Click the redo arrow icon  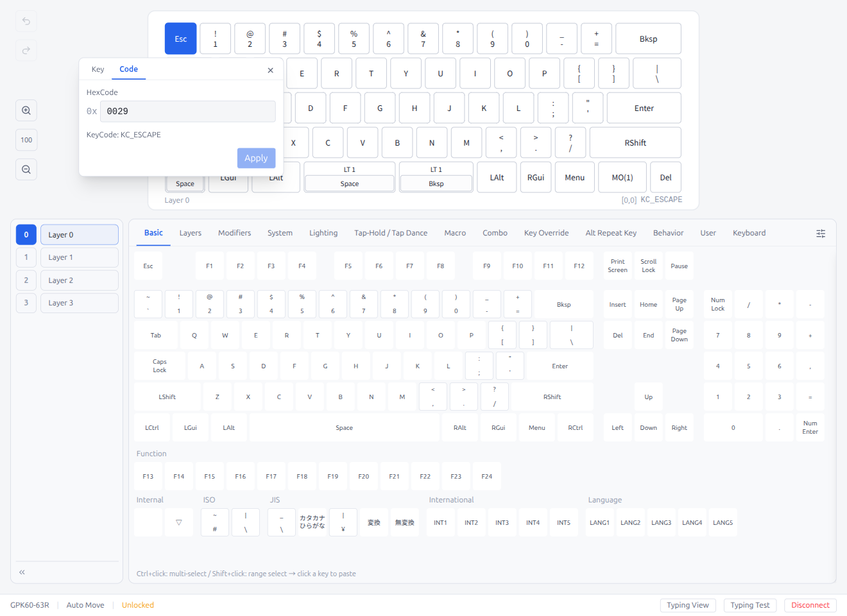tap(26, 50)
